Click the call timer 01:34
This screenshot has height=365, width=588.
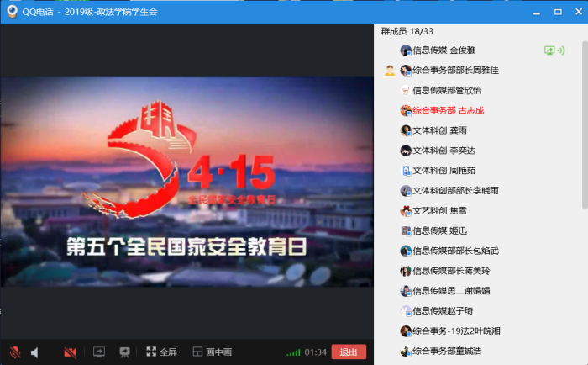tap(315, 352)
